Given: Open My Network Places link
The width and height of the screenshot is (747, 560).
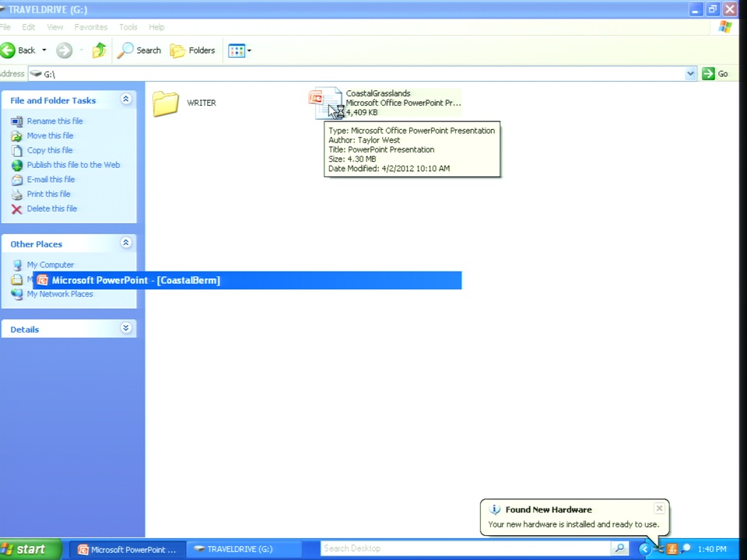Looking at the screenshot, I should click(60, 294).
